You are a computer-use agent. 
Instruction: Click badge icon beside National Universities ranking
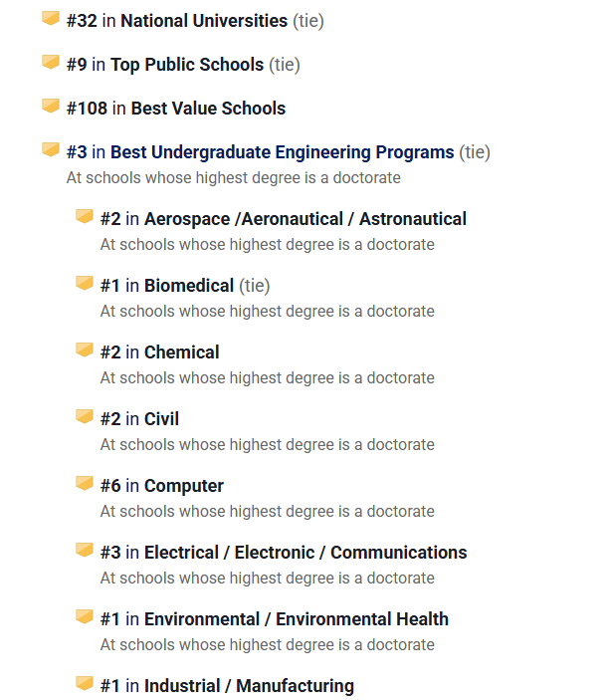(51, 19)
